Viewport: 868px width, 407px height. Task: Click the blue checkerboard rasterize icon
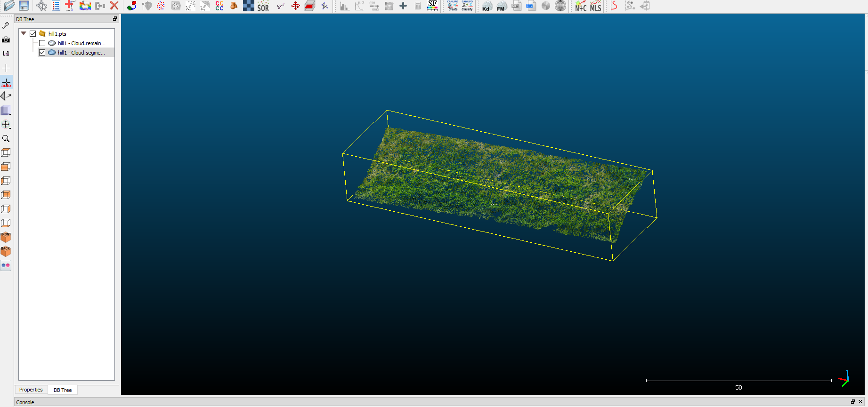[249, 6]
